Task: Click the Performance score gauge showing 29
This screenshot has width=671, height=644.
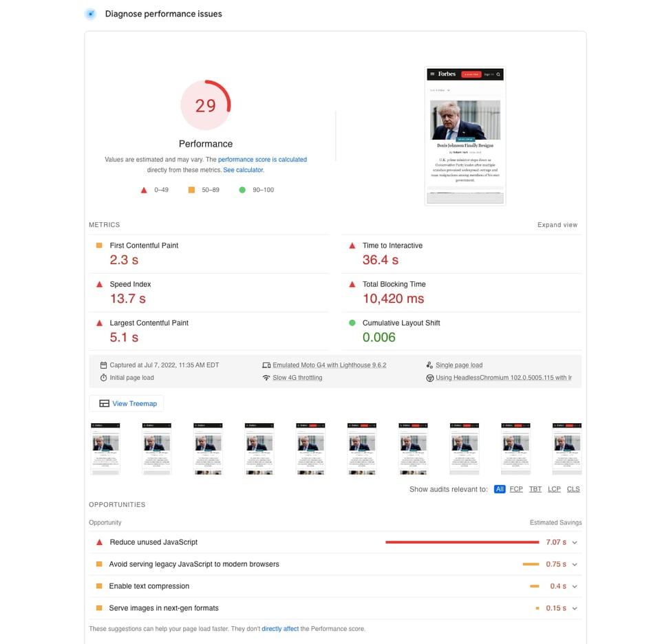Action: point(205,105)
